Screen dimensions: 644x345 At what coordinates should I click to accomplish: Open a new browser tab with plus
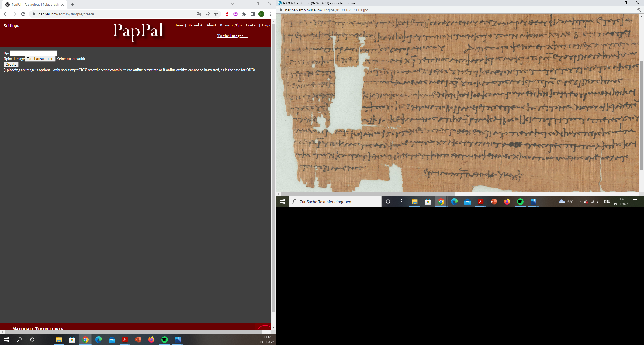(73, 5)
